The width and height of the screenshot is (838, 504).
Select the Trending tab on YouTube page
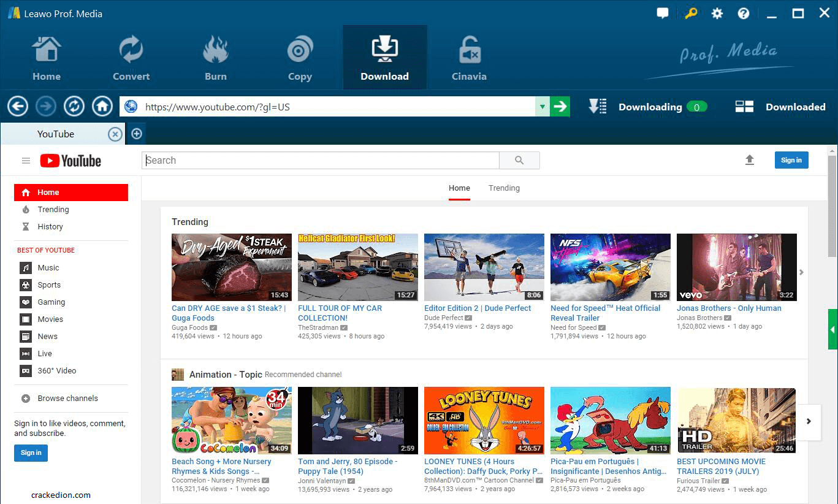504,188
